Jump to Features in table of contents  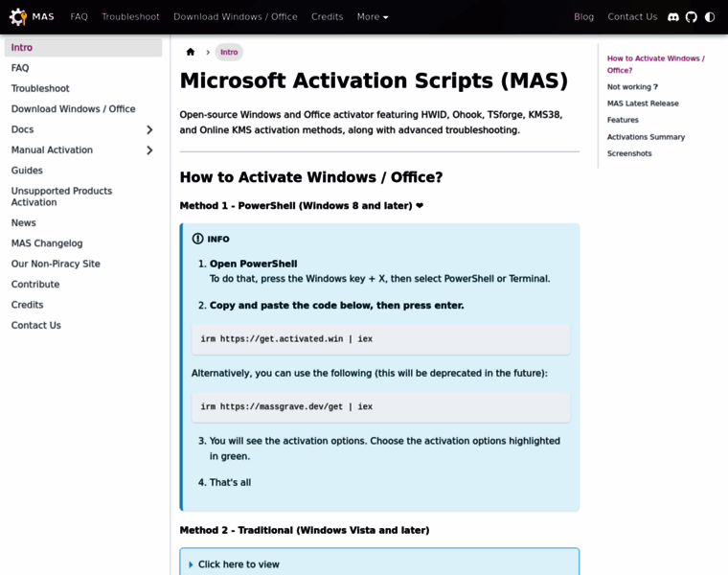tap(623, 120)
